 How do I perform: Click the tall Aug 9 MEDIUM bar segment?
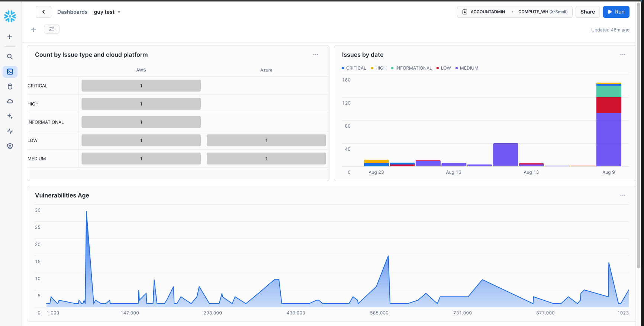pyautogui.click(x=609, y=140)
